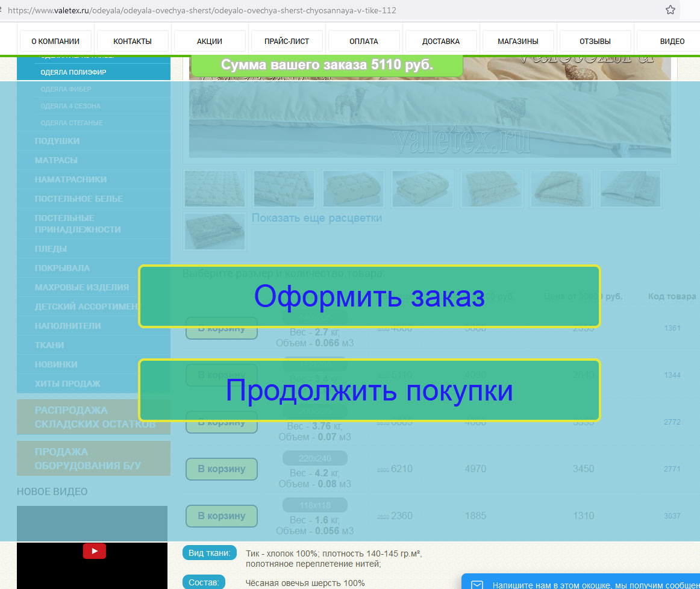700x589 pixels.
Task: Click the first blanket color thumbnail
Action: pos(214,188)
